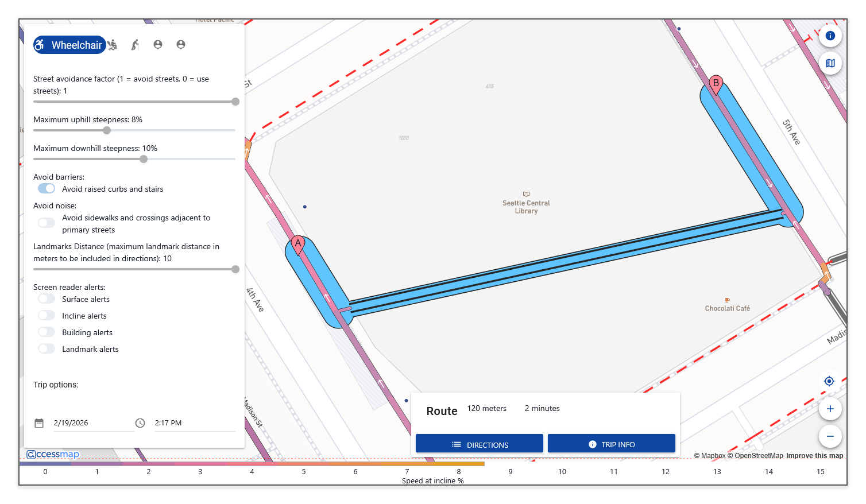
Task: Zoom out with the minus button
Action: pyautogui.click(x=830, y=436)
